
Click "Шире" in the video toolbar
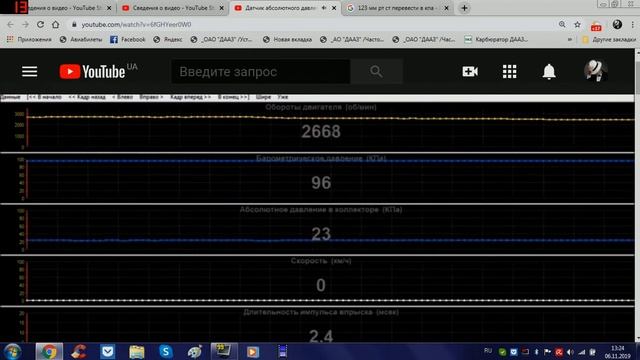(263, 97)
